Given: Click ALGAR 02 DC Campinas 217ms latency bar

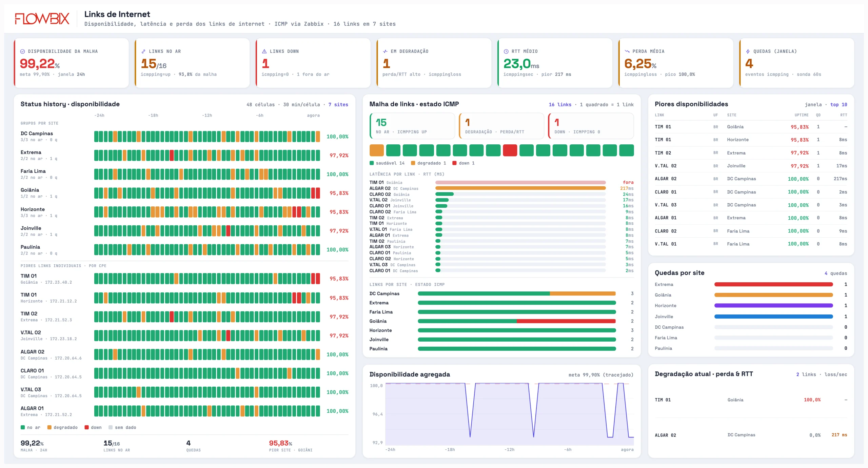Looking at the screenshot, I should [x=520, y=188].
